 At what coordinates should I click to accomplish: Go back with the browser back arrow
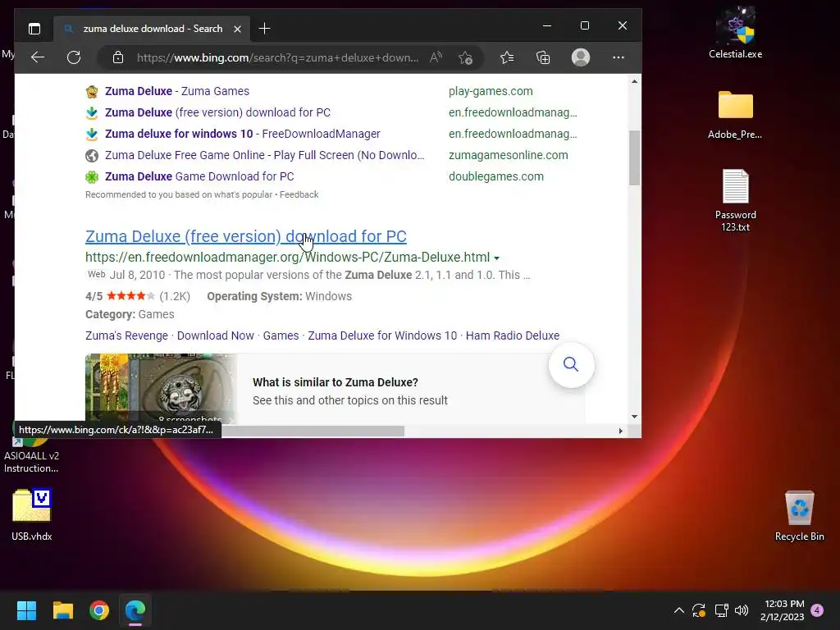38,57
